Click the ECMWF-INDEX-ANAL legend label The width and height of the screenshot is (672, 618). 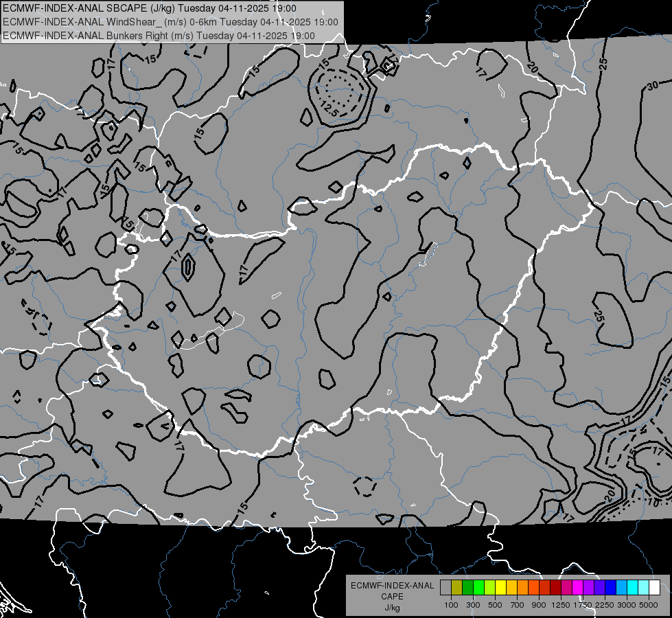point(392,586)
